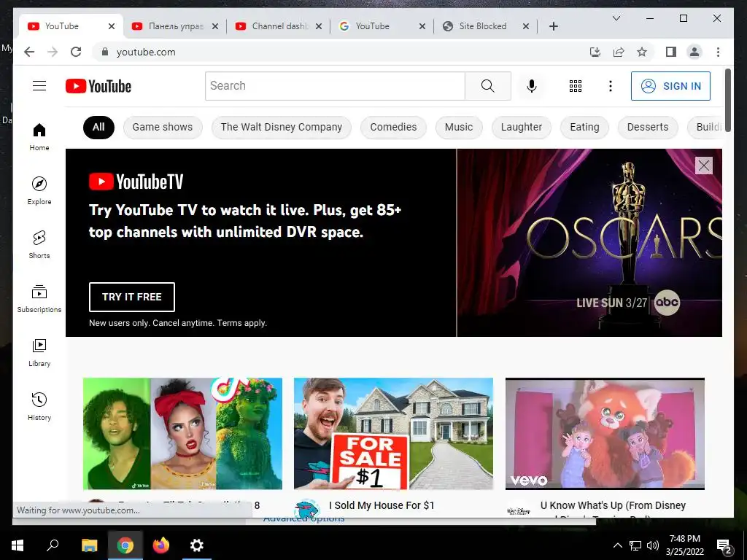The image size is (747, 560).
Task: Open the YouTube hamburger guide menu
Action: click(39, 86)
